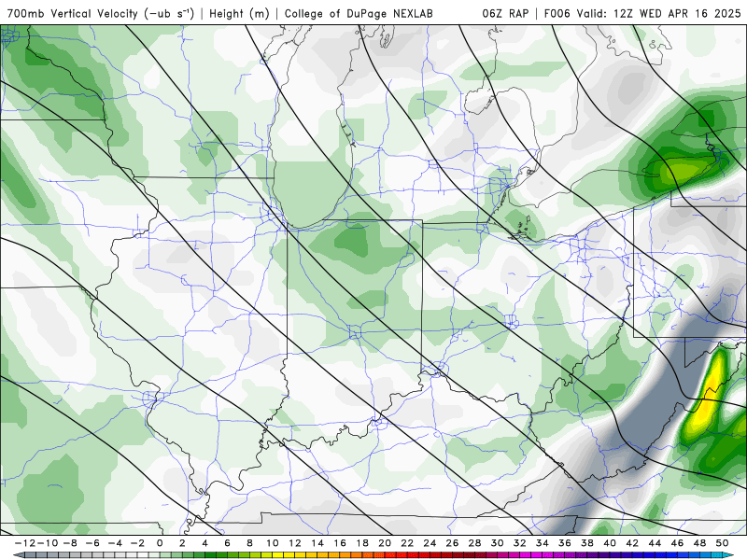Click the "-6" legend value
747x560 pixels.
pos(92,543)
